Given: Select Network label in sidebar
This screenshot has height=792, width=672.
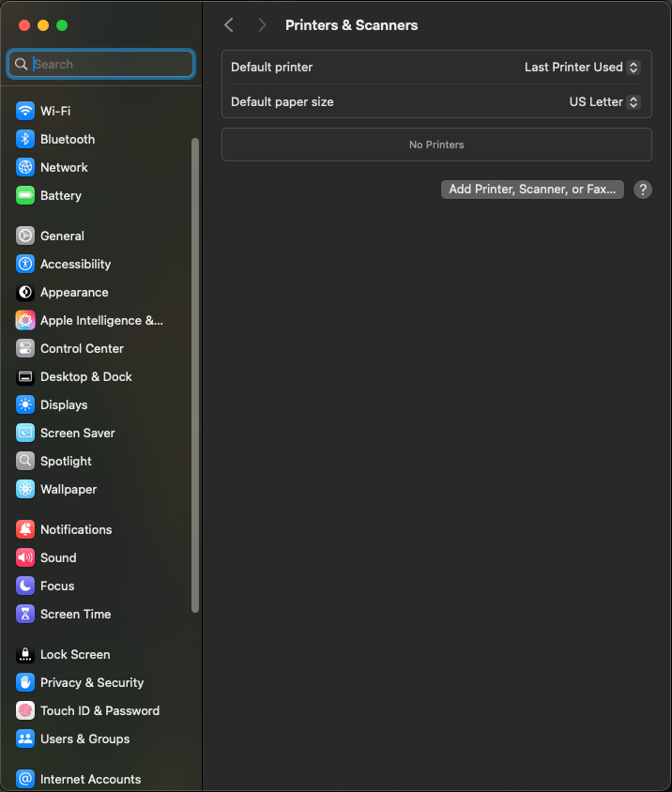Looking at the screenshot, I should tap(64, 167).
